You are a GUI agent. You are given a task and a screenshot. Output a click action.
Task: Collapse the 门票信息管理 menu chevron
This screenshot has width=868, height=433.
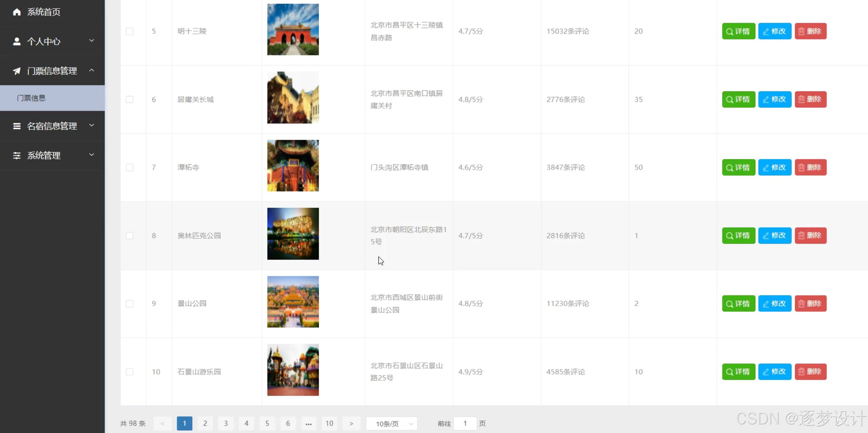coord(91,70)
